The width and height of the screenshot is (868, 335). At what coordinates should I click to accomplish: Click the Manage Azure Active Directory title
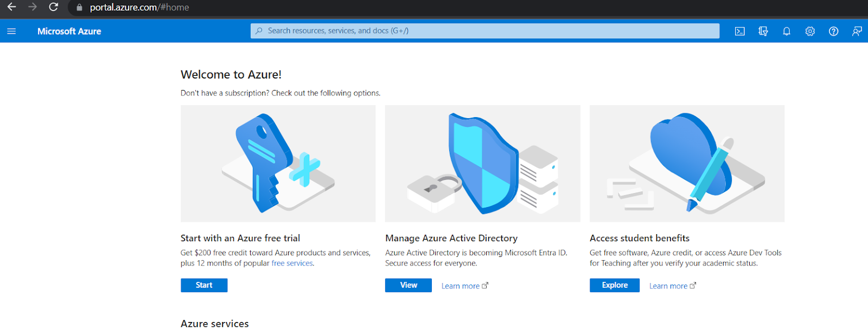pyautogui.click(x=451, y=239)
